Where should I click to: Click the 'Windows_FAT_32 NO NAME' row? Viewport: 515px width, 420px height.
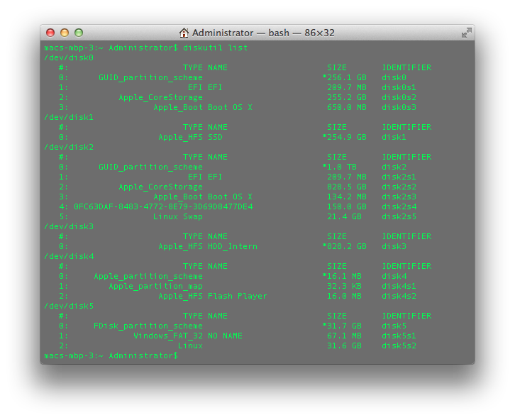pos(188,336)
